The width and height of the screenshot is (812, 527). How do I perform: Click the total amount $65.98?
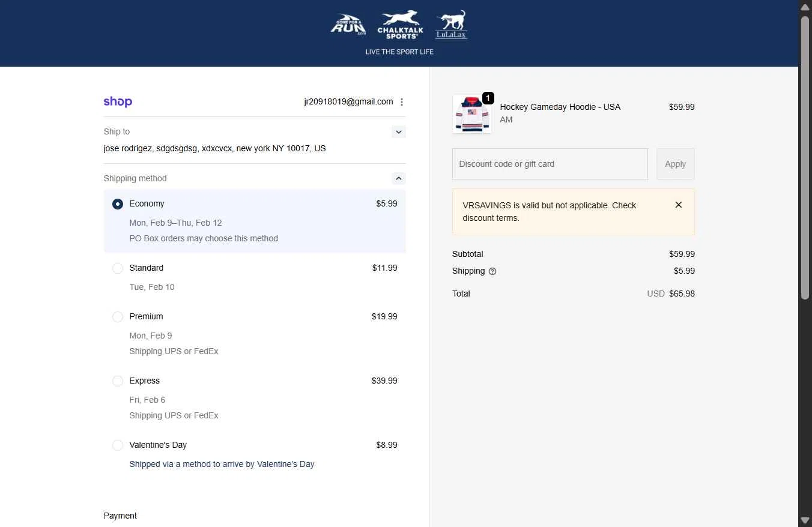tap(682, 294)
